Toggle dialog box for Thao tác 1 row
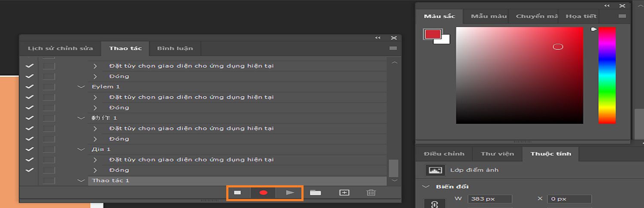This screenshot has width=644, height=208. click(x=49, y=181)
